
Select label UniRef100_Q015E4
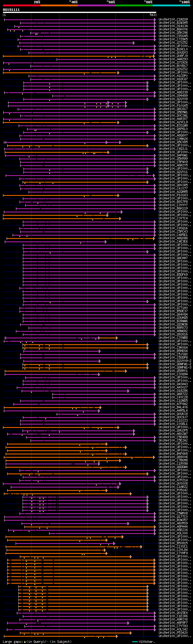pyautogui.click(x=173, y=613)
